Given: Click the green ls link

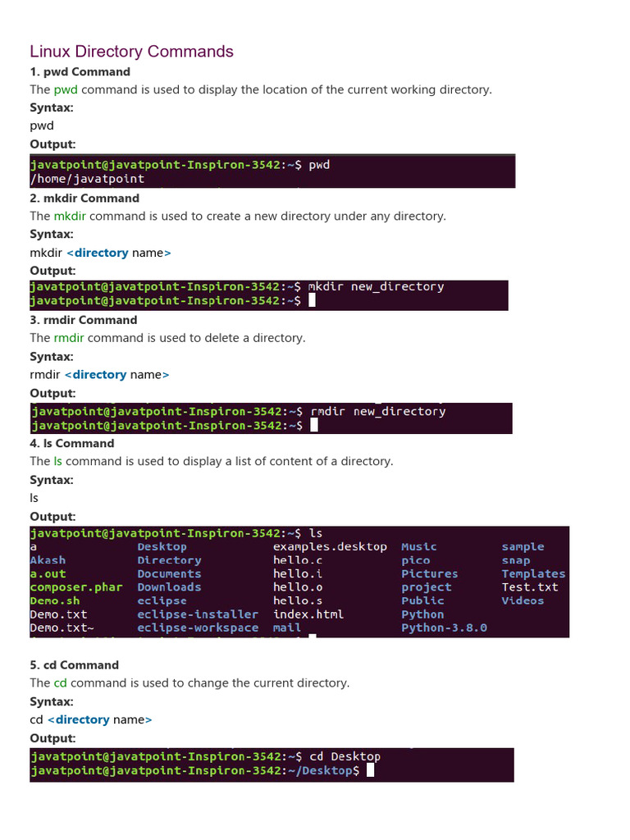Looking at the screenshot, I should (x=57, y=461).
